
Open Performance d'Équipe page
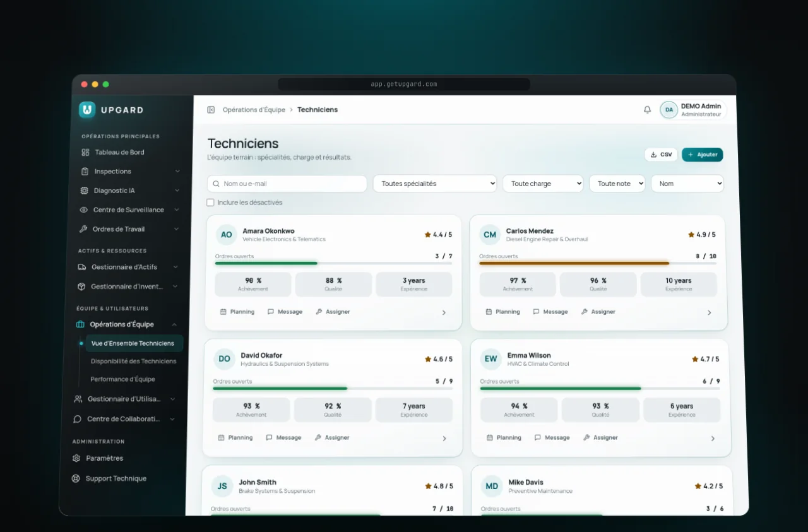(x=122, y=379)
